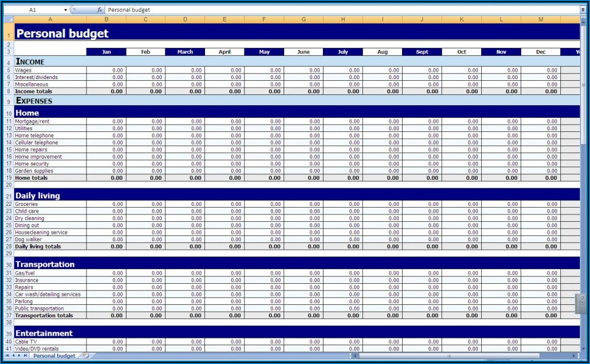Click the previous sheet navigation arrow
This screenshot has height=364, width=590.
(14, 355)
